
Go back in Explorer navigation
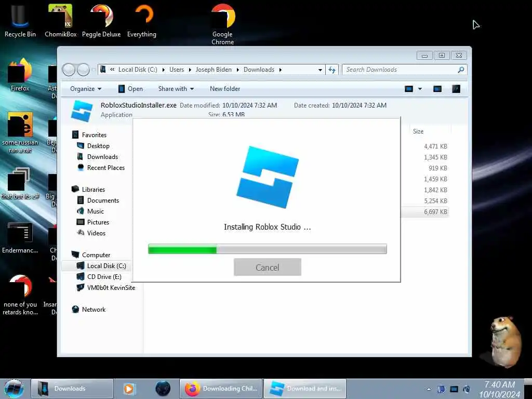point(69,70)
